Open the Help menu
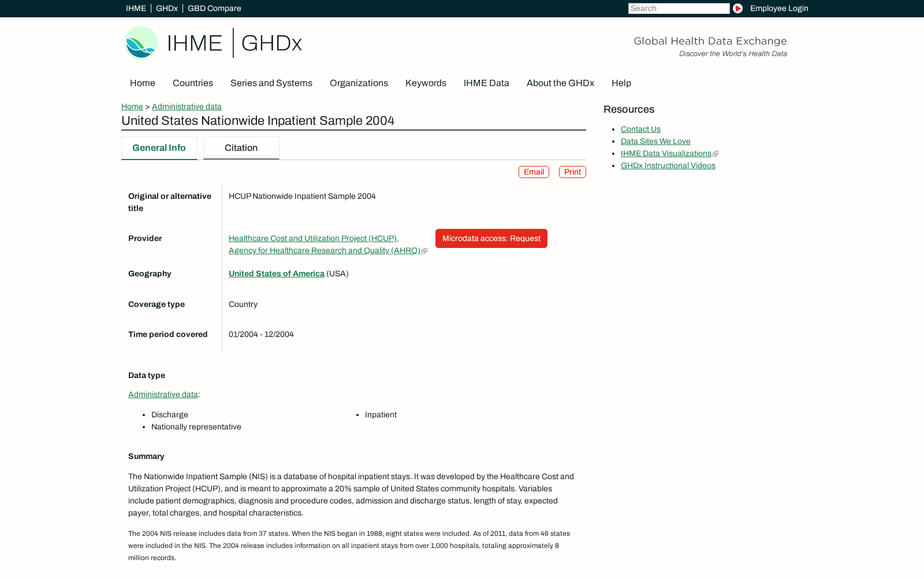Screen dimensions: 924x578 pyautogui.click(x=621, y=83)
